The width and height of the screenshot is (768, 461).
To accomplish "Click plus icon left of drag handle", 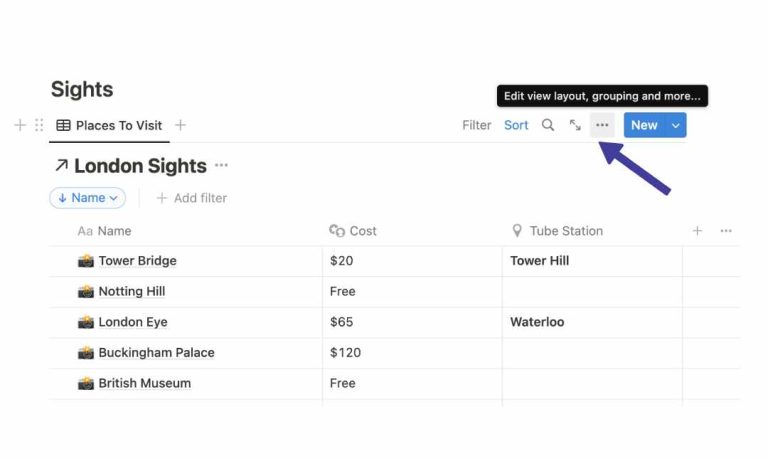I will point(20,125).
